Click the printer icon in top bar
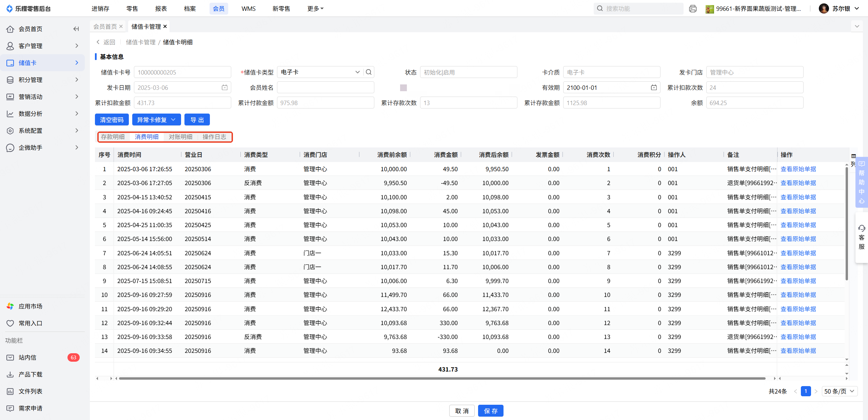 (x=692, y=9)
